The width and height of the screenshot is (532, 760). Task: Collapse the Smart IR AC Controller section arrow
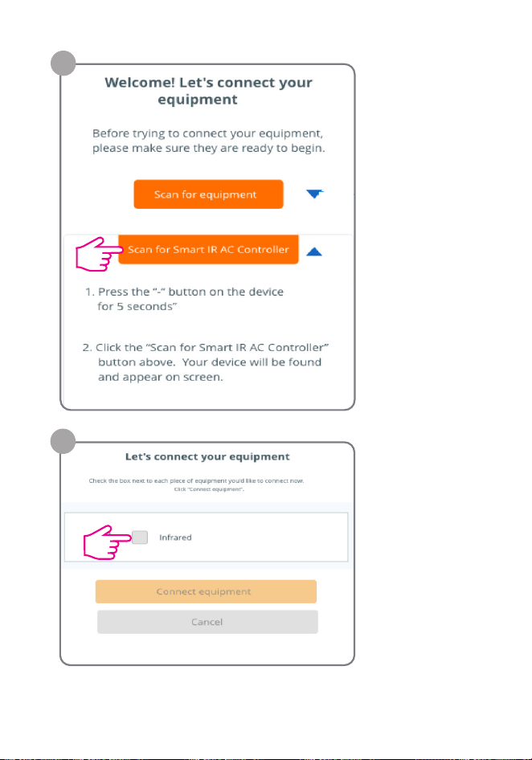314,251
